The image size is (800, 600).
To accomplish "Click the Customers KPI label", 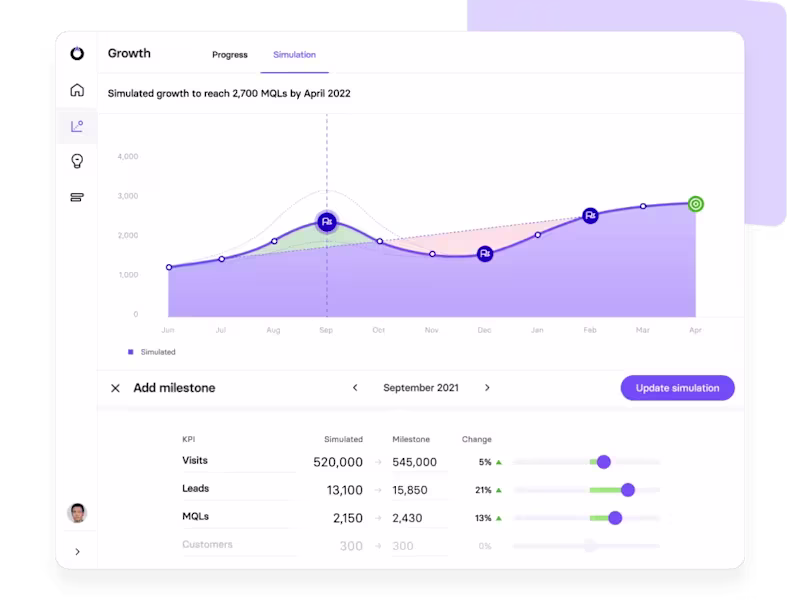I will tap(207, 544).
